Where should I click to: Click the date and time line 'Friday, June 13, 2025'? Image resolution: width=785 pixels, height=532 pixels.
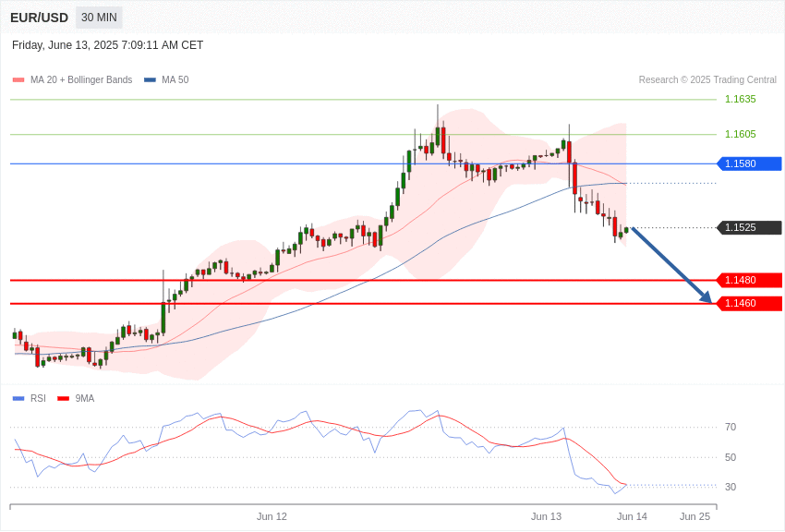tap(108, 45)
